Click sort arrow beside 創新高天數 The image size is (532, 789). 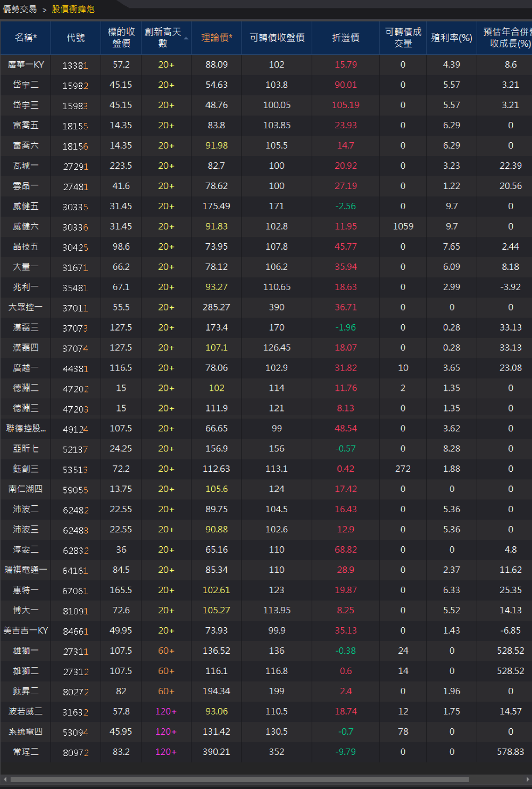point(186,38)
